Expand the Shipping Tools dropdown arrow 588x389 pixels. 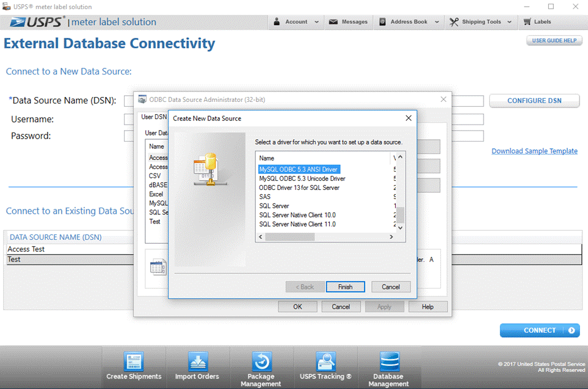pyautogui.click(x=509, y=22)
